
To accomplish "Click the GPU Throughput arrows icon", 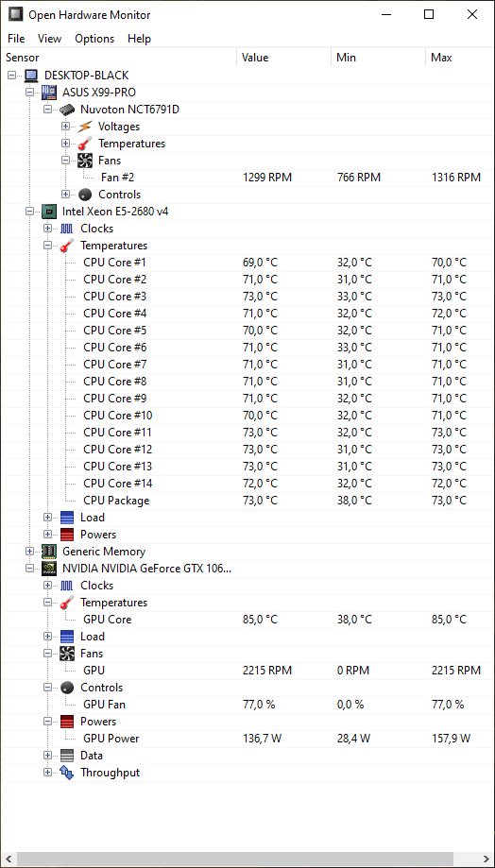I will [67, 773].
